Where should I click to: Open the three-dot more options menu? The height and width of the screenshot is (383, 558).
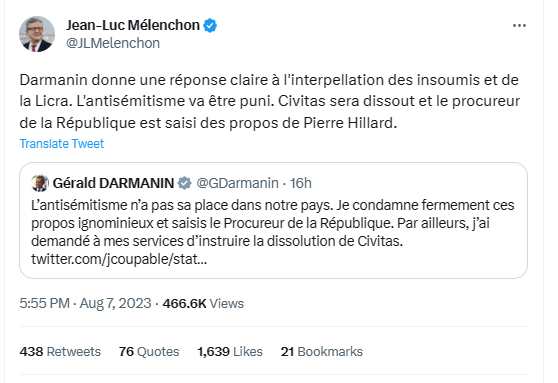[x=519, y=26]
